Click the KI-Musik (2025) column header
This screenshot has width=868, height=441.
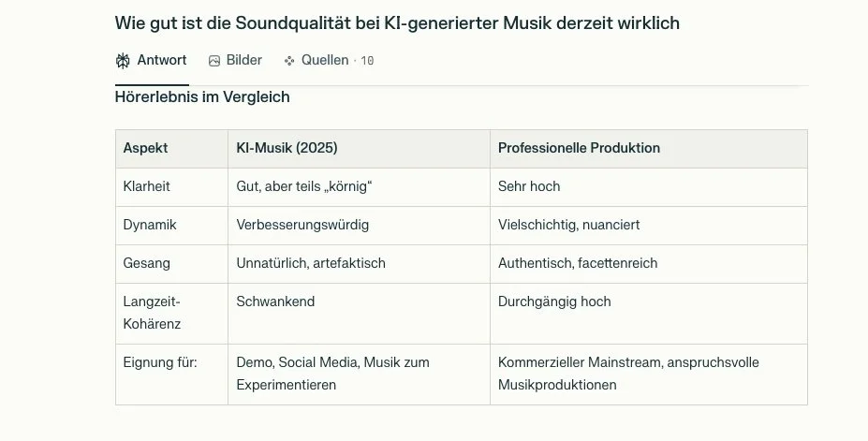click(287, 148)
